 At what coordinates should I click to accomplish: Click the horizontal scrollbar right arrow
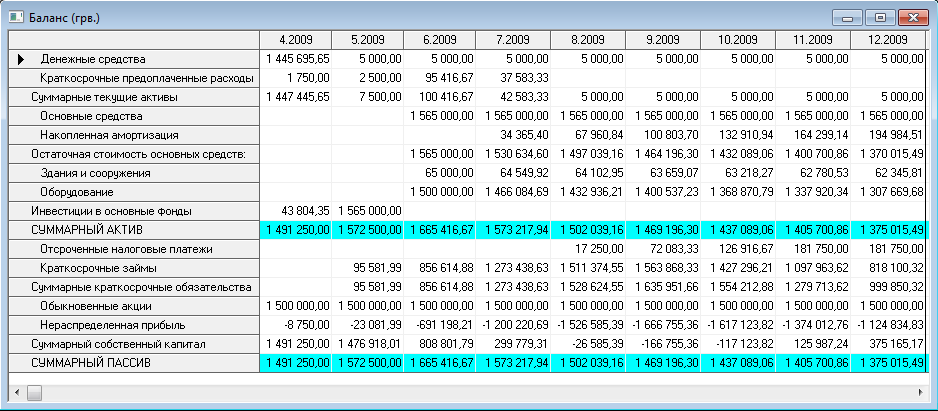coord(920,392)
